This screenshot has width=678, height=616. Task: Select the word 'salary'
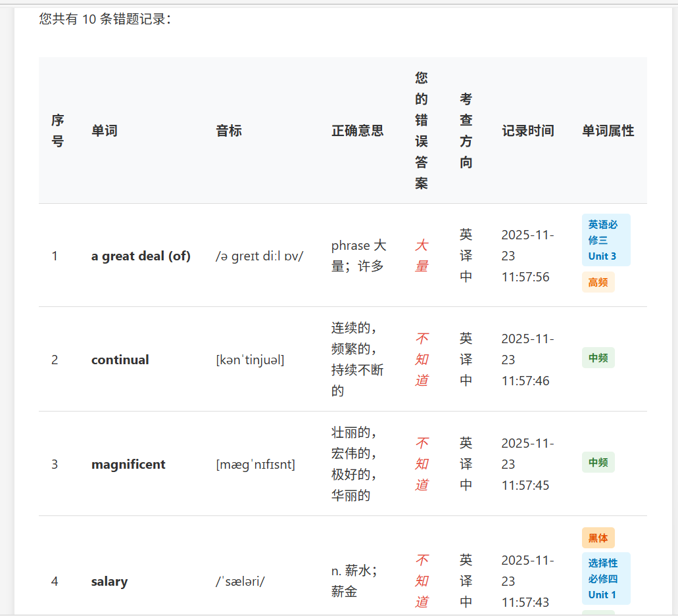(109, 581)
